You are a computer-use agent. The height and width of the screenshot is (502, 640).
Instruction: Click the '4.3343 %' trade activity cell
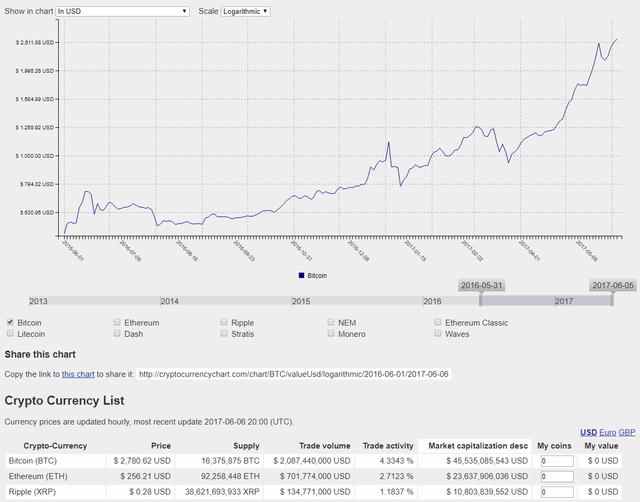pyautogui.click(x=386, y=461)
